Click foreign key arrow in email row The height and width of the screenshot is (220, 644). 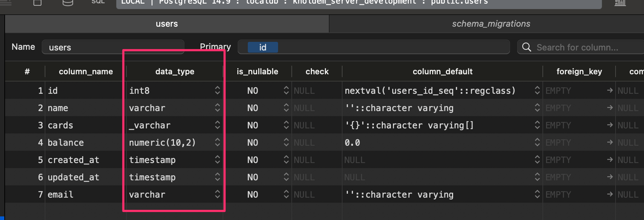pyautogui.click(x=610, y=194)
